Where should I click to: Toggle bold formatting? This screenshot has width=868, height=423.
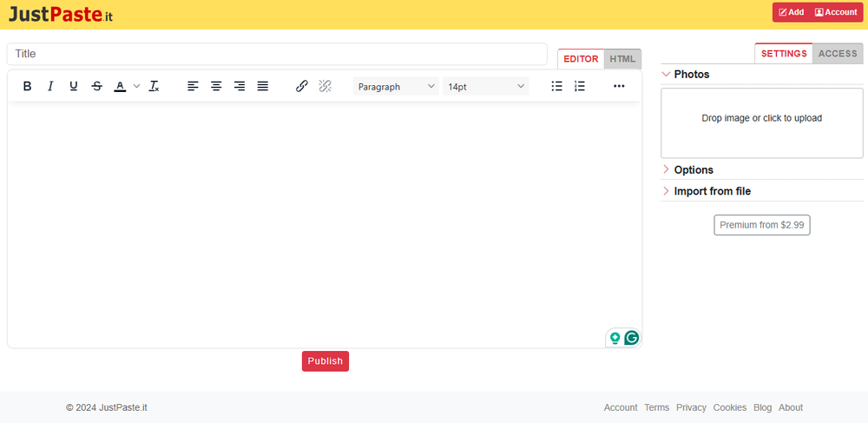[27, 86]
